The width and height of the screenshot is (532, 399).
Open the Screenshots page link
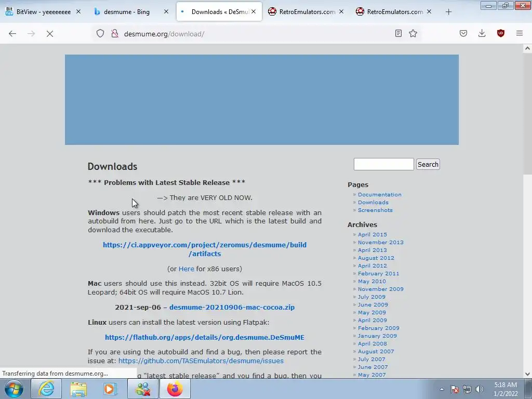coord(375,210)
